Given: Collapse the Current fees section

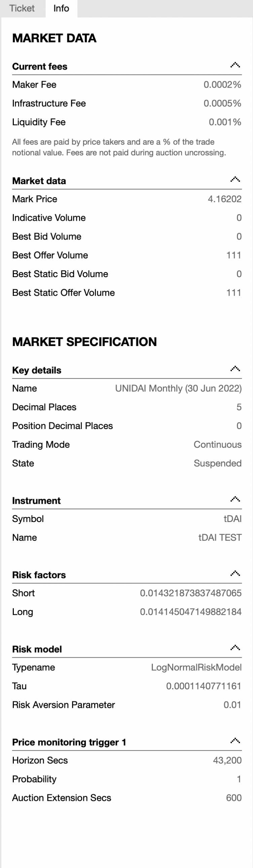Looking at the screenshot, I should [x=235, y=65].
